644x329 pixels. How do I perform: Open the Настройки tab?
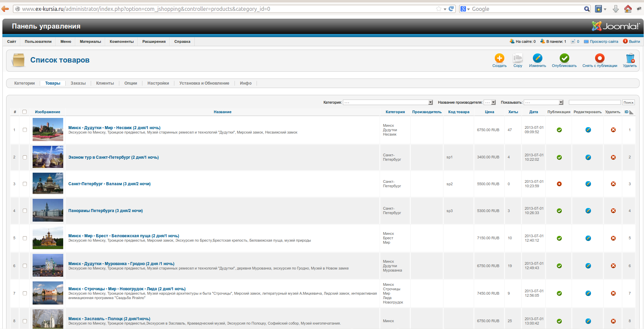coord(158,83)
